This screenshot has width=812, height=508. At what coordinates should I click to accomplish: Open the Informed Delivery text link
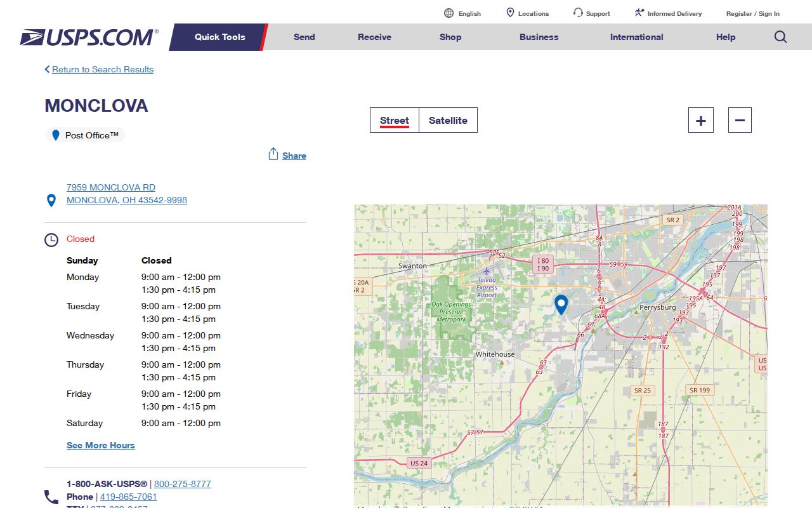pos(675,13)
